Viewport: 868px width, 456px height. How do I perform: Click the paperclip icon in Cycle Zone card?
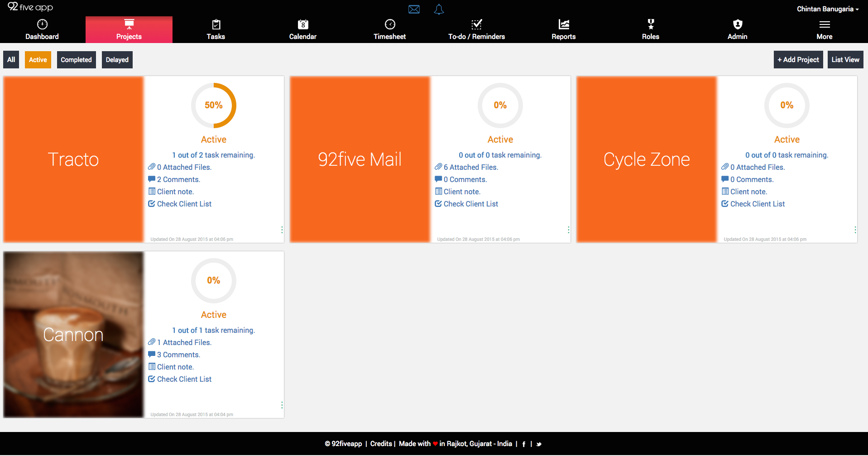(725, 167)
